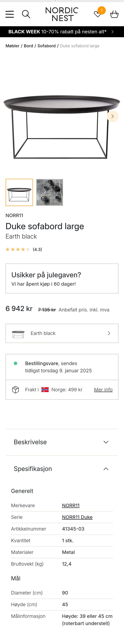124x644 pixels.
Task: Open the wishlist heart icon
Action: [x=97, y=14]
